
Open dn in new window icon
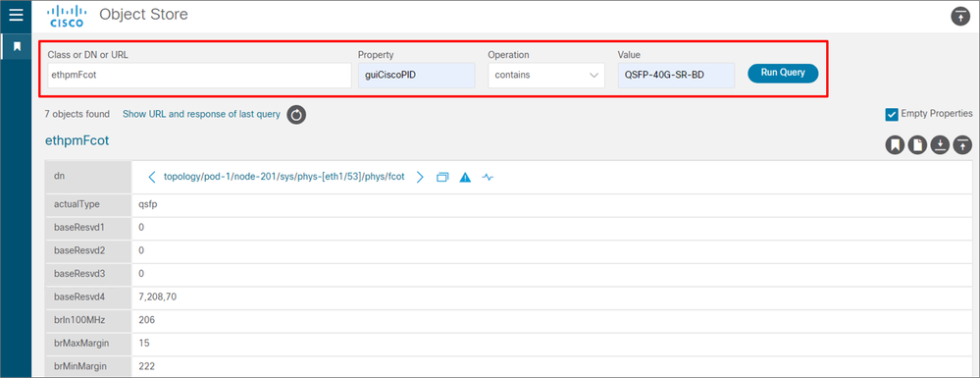[442, 177]
